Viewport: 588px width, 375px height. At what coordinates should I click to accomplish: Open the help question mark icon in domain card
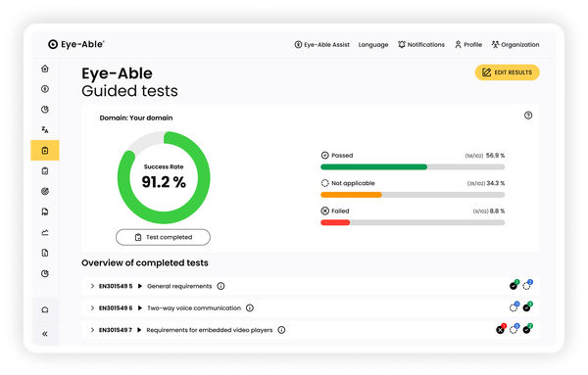[528, 116]
